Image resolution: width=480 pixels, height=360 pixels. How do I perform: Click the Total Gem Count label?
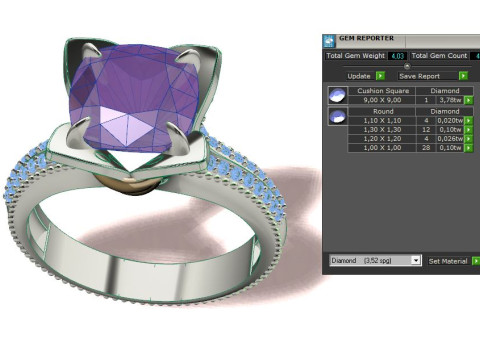pyautogui.click(x=439, y=56)
